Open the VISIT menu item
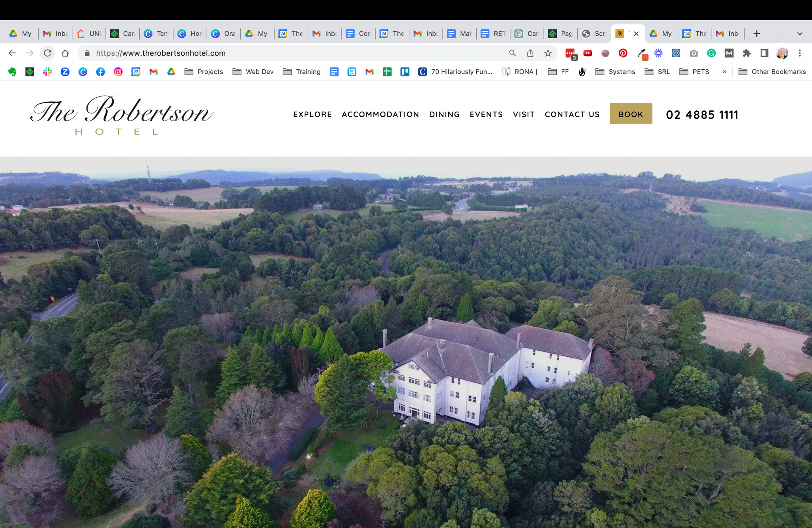The image size is (812, 528). click(x=524, y=114)
